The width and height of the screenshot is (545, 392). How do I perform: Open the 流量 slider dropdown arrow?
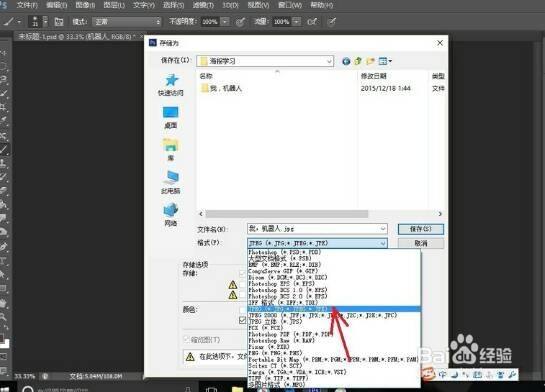296,22
